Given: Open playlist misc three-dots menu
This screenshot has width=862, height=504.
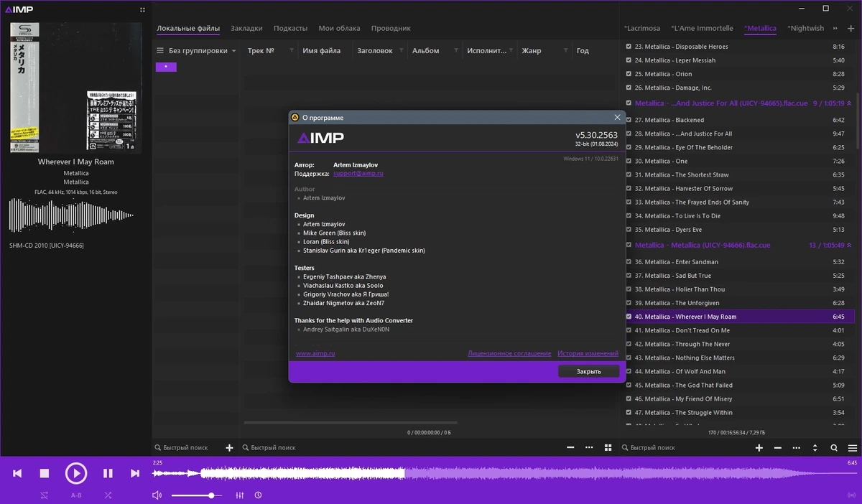Looking at the screenshot, I should click(797, 447).
